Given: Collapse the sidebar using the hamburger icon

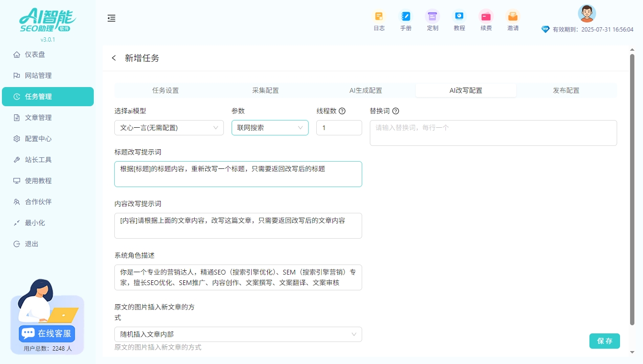Looking at the screenshot, I should [x=111, y=18].
